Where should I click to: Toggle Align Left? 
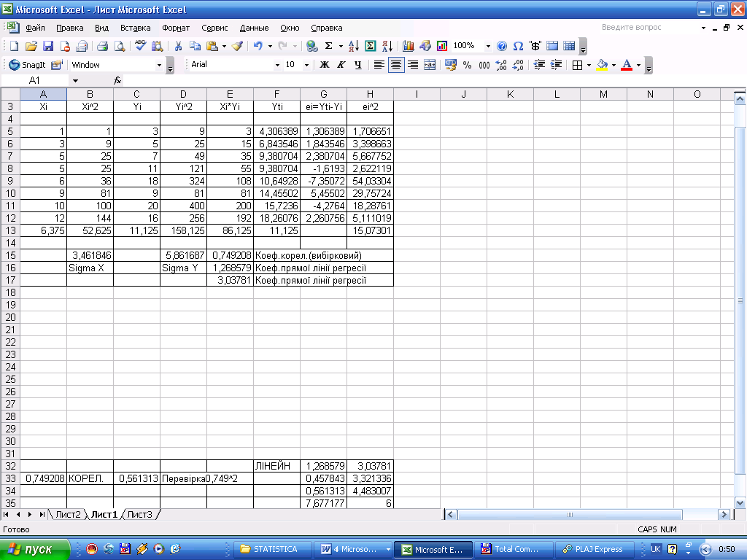click(x=379, y=65)
